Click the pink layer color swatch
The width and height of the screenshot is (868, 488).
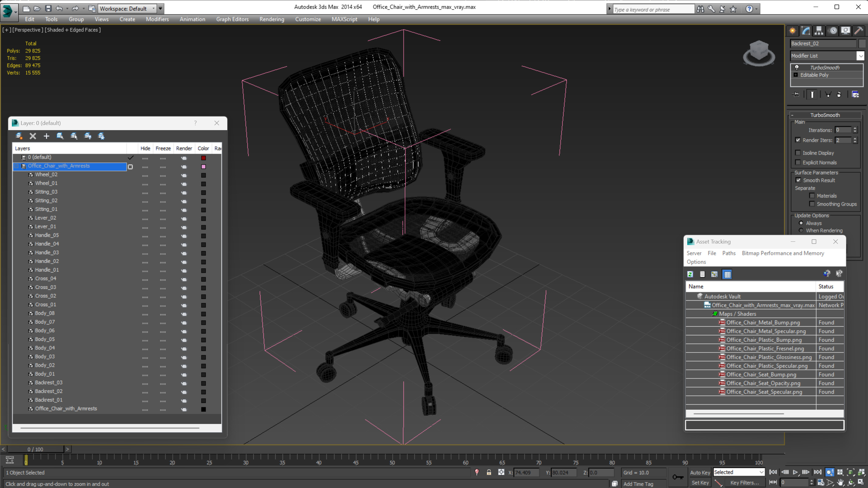pos(204,167)
